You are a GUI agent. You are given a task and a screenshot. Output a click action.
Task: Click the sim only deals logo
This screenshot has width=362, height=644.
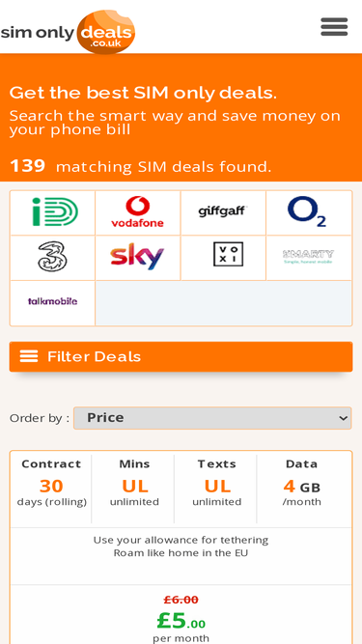point(68,32)
